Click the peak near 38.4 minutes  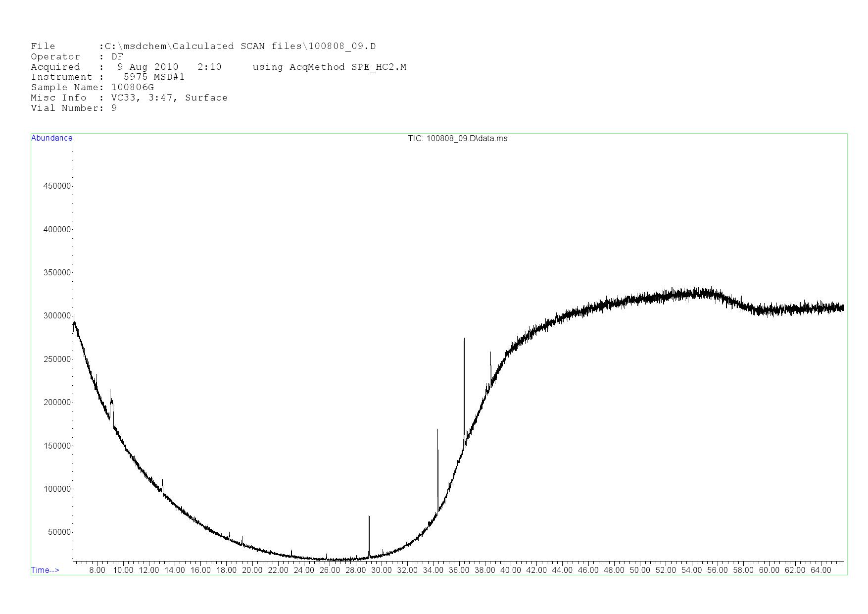(x=490, y=357)
